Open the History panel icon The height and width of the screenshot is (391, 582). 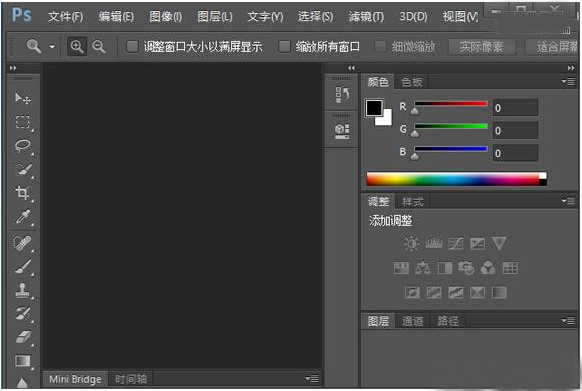click(x=342, y=95)
